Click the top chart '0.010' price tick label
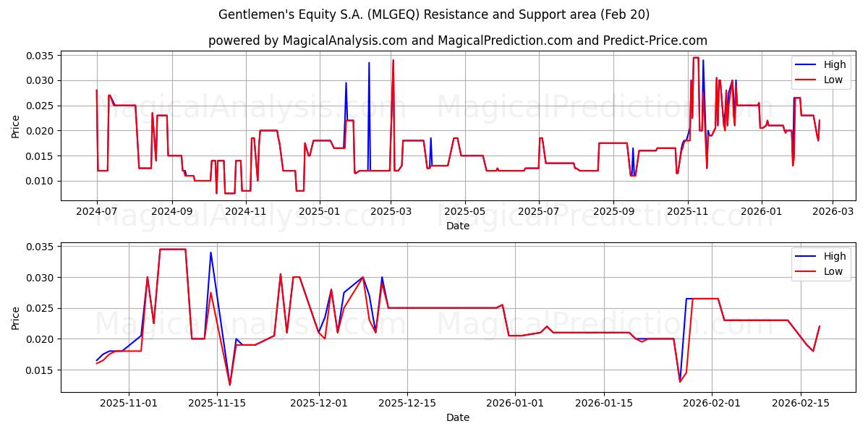This screenshot has width=868, height=434. pyautogui.click(x=41, y=181)
